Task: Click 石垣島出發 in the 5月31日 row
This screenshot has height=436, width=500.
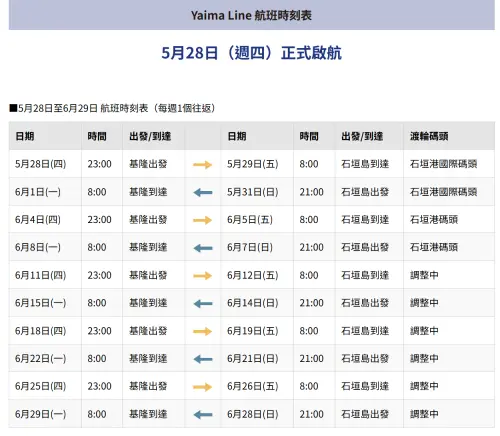Action: (365, 192)
